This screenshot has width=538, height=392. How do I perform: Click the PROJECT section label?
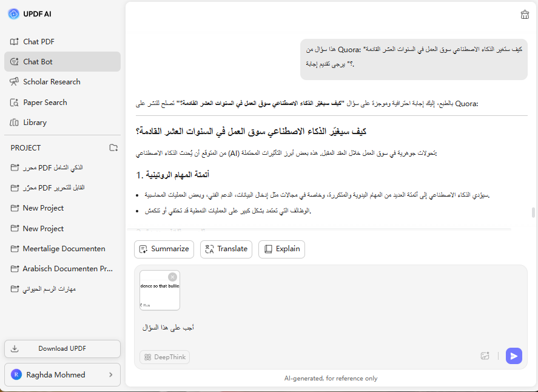(x=25, y=148)
